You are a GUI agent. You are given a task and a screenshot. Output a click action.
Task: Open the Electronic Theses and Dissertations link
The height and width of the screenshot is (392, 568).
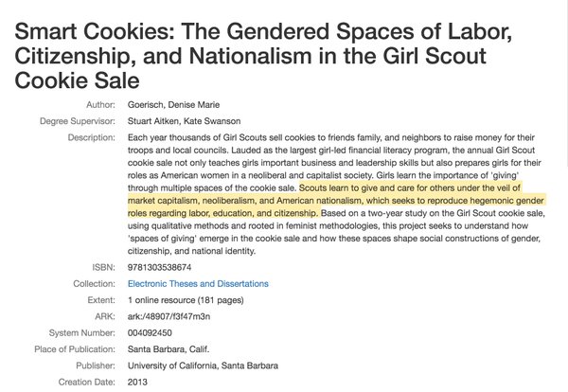click(x=198, y=284)
